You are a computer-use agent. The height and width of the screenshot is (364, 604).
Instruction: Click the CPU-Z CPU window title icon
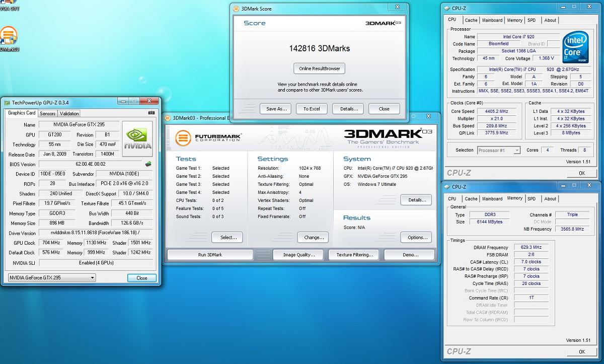pos(447,8)
